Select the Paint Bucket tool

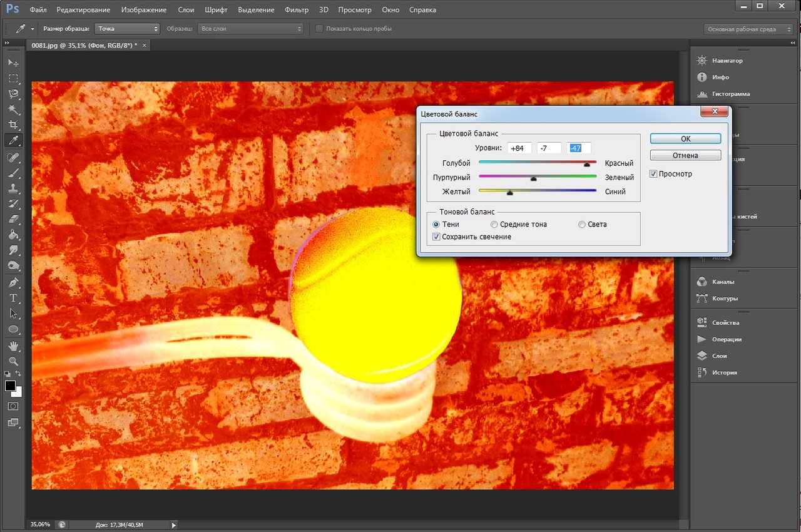coord(13,235)
